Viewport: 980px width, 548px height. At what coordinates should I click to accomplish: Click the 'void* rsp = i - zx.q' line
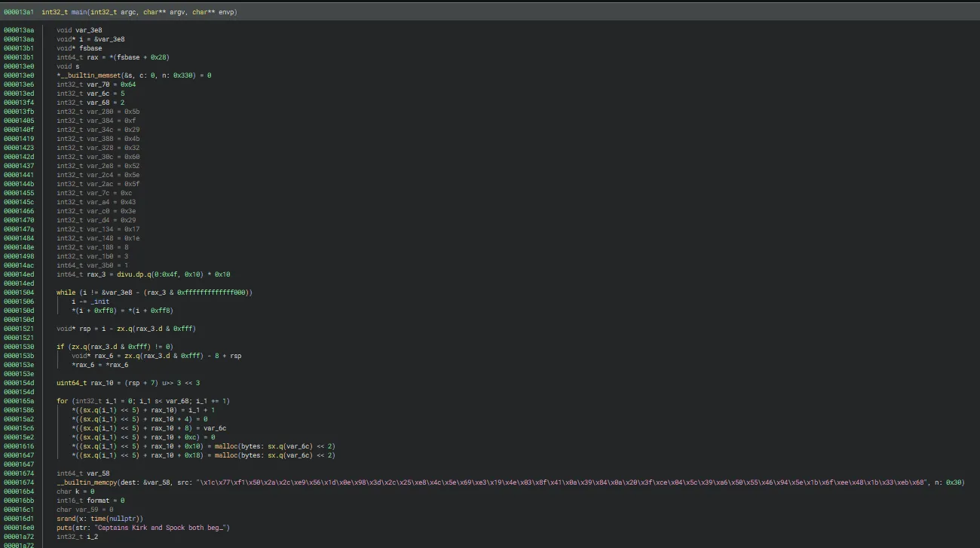(x=127, y=329)
